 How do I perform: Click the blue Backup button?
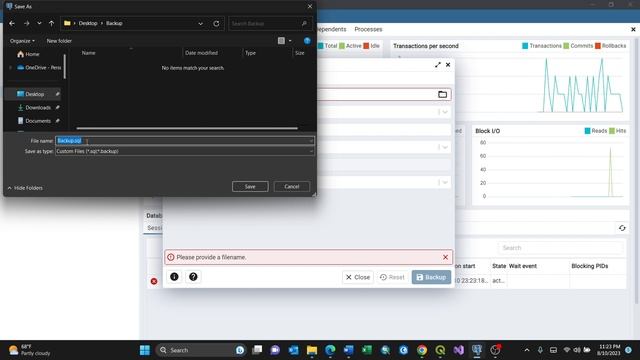(431, 277)
